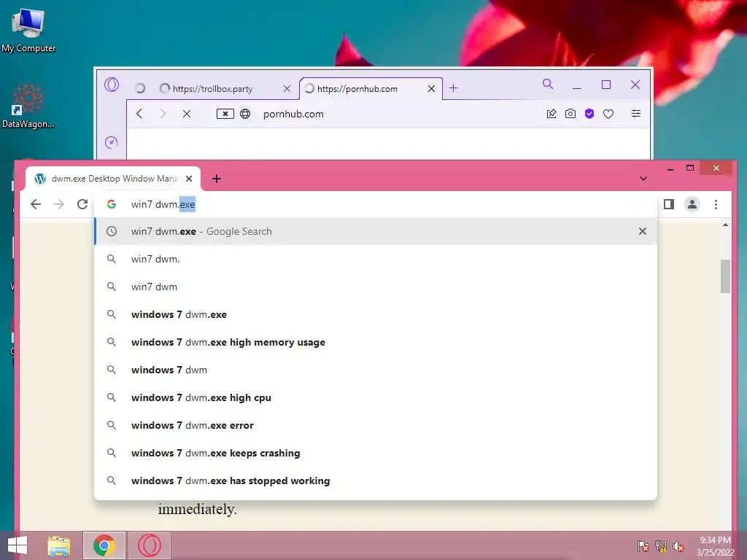747x560 pixels.
Task: Click the network tray icon
Action: pos(661,546)
